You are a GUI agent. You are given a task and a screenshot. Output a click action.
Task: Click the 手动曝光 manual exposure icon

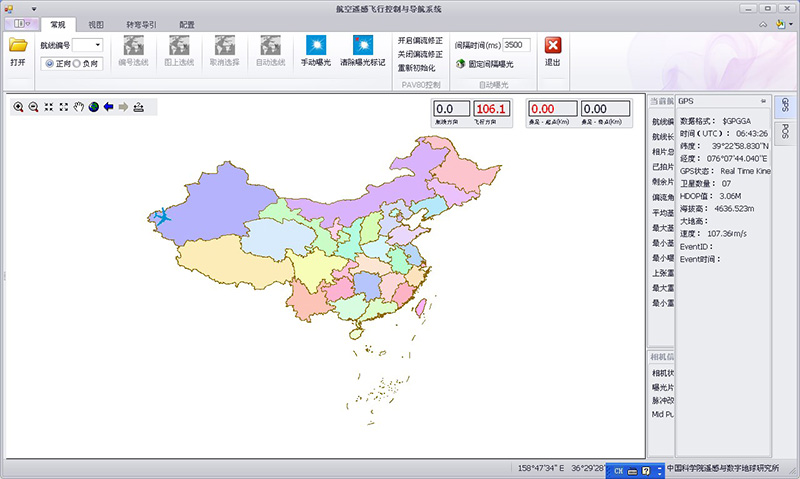click(x=316, y=45)
